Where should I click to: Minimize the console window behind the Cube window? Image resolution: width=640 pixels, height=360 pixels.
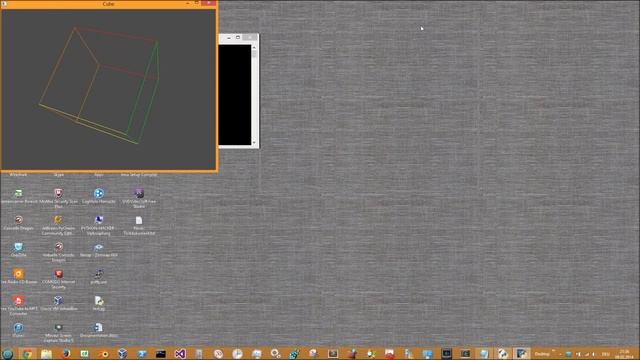coord(229,38)
